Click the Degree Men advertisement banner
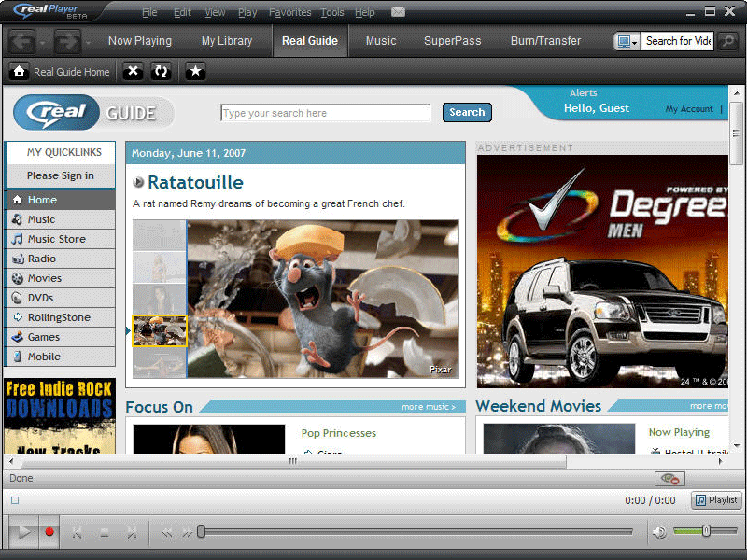 point(602,272)
